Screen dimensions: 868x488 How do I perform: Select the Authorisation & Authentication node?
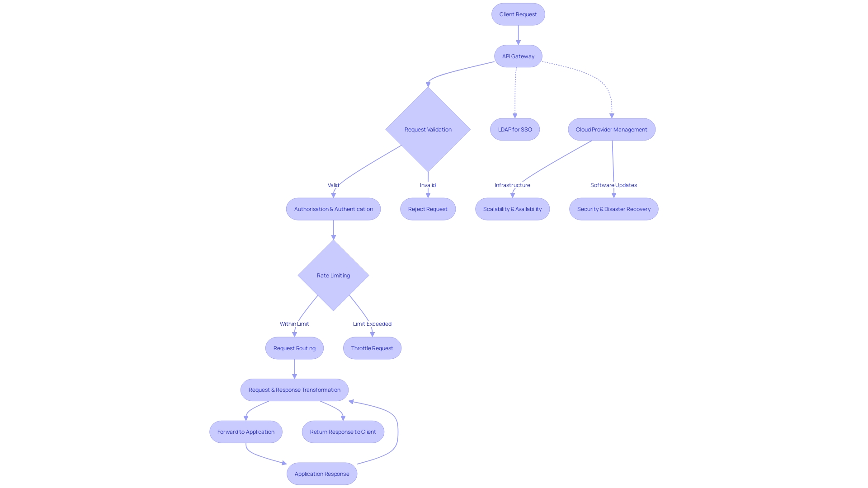point(333,209)
